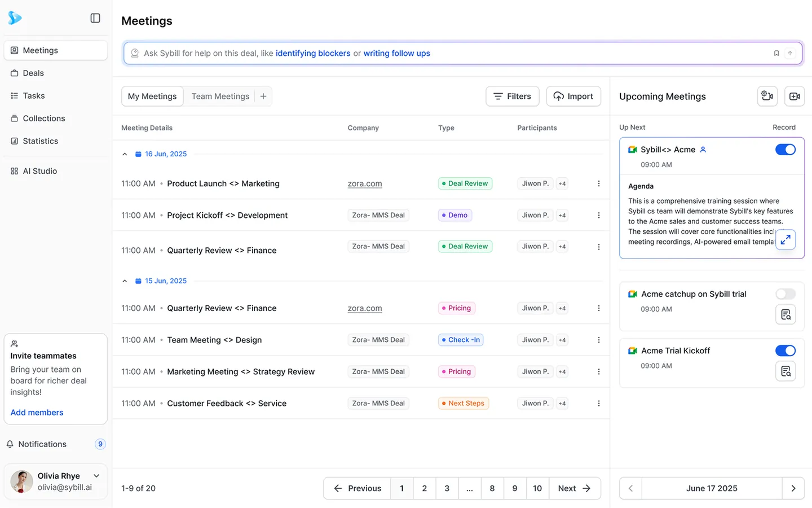The image size is (812, 508).
Task: Open Statistics in the sidebar
Action: point(55,141)
